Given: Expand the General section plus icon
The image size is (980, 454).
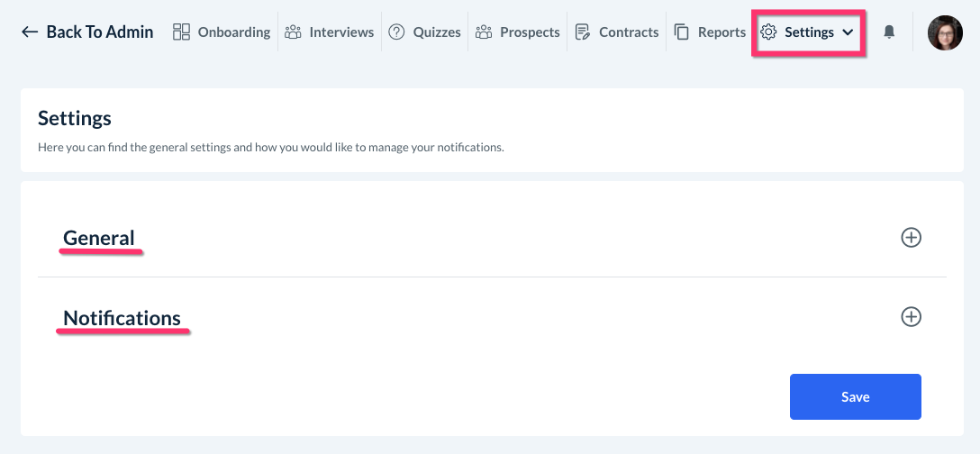Looking at the screenshot, I should 912,238.
